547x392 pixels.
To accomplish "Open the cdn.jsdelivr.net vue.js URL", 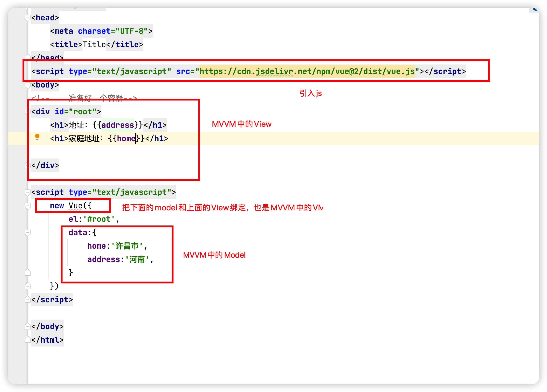I will pos(307,71).
